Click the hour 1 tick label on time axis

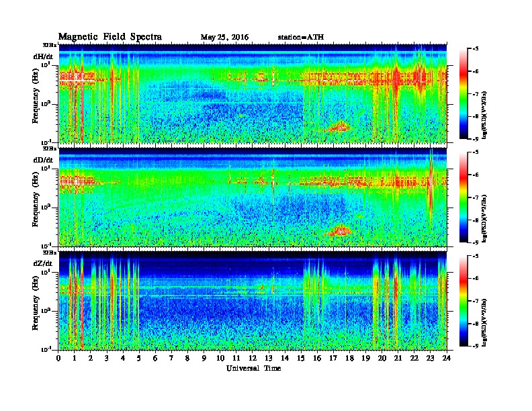(x=75, y=358)
